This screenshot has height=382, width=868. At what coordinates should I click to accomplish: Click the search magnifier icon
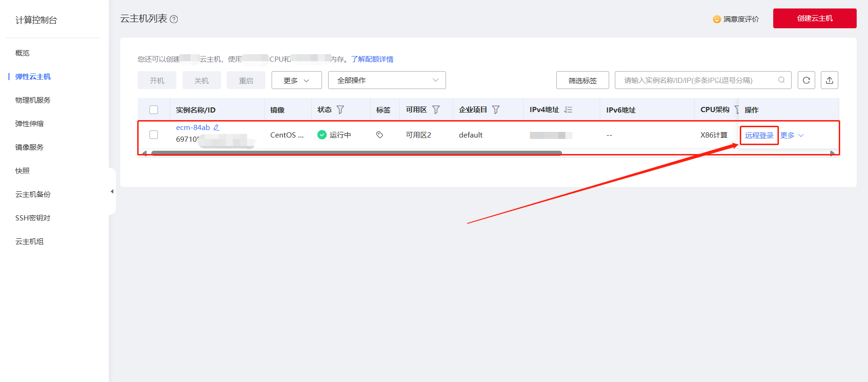pos(781,80)
